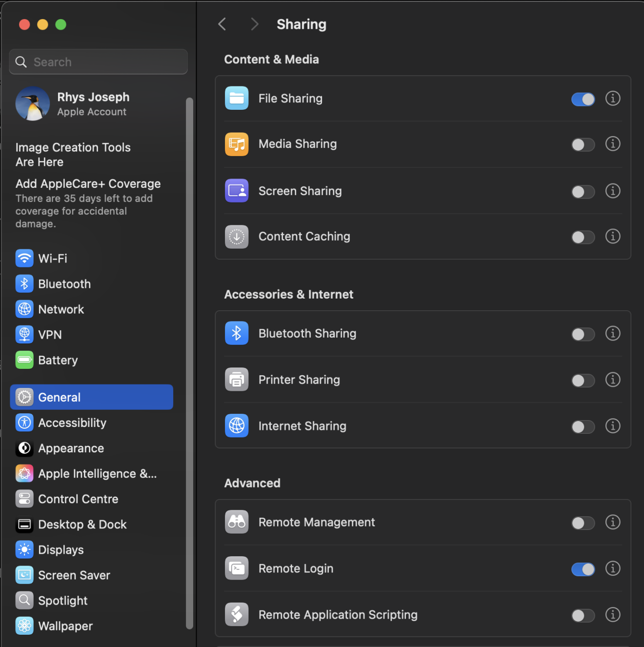644x647 pixels.
Task: Open Desktop & Dock settings
Action: pyautogui.click(x=81, y=524)
